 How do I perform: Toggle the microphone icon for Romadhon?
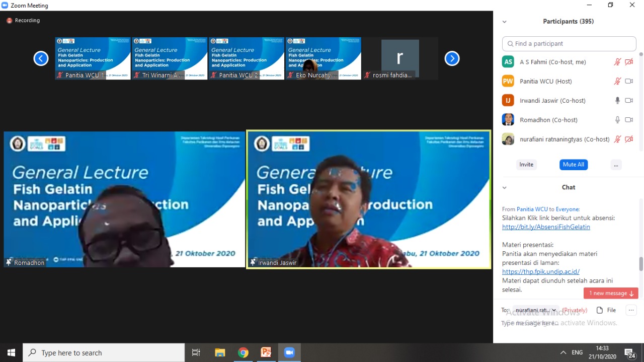(x=617, y=120)
